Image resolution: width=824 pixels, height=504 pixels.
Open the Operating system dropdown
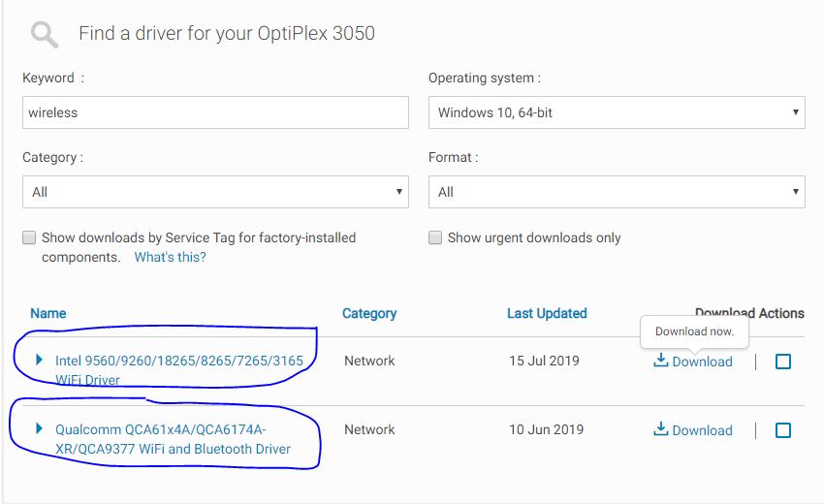[x=617, y=112]
